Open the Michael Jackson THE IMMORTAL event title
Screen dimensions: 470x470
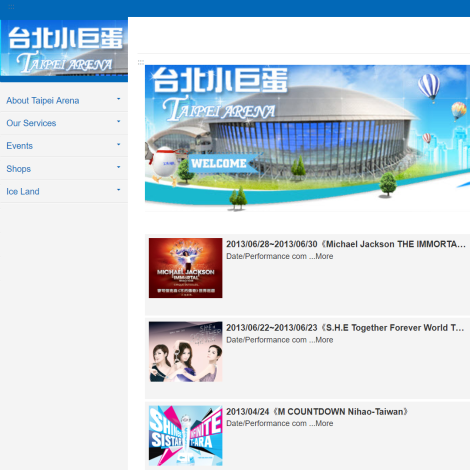(346, 244)
